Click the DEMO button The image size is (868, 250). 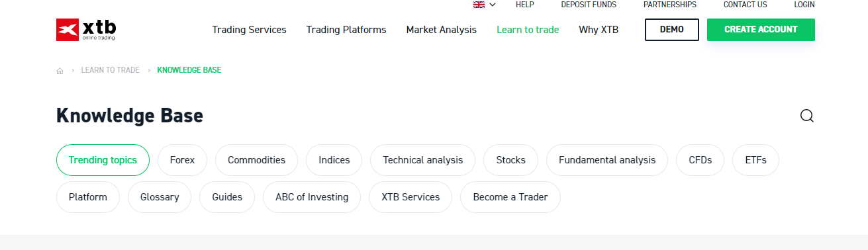point(672,30)
